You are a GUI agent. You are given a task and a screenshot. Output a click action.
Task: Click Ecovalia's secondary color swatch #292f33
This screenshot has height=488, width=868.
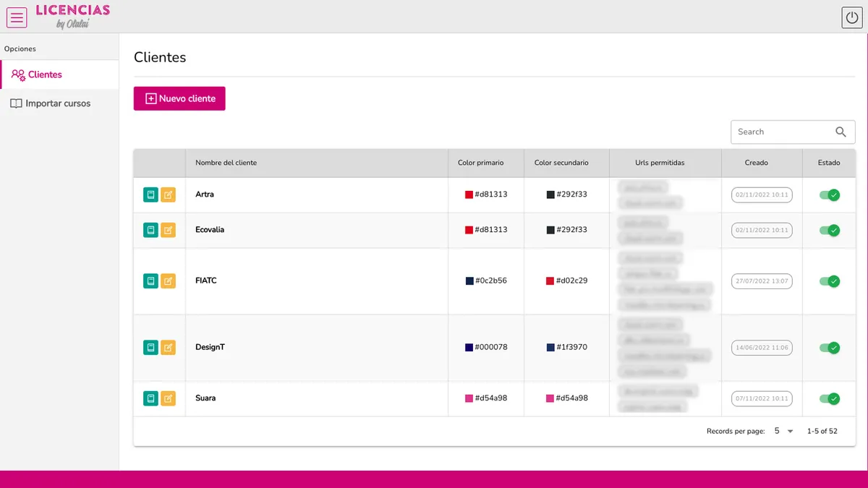[x=550, y=230]
